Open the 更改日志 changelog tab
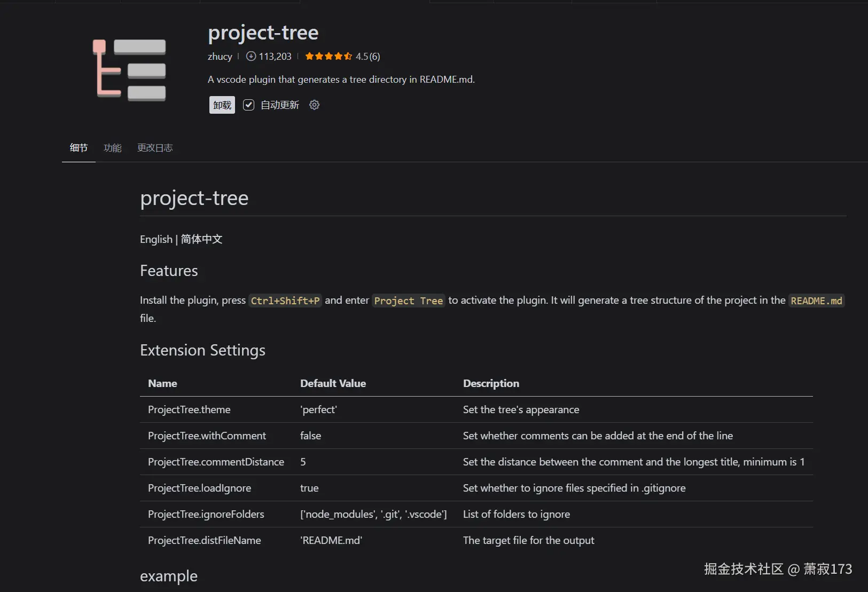The image size is (868, 592). click(155, 148)
